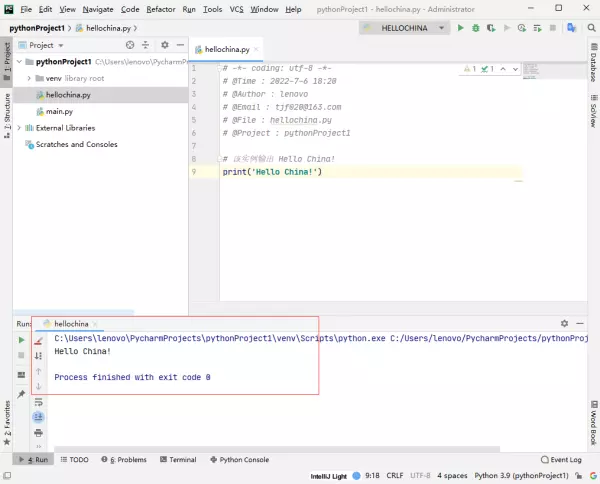Hide the Project panel with minus icon
This screenshot has height=484, width=600.
[180, 45]
